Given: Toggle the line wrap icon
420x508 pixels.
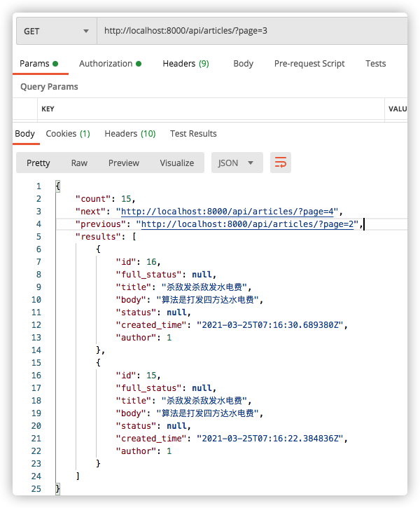Looking at the screenshot, I should coord(281,163).
